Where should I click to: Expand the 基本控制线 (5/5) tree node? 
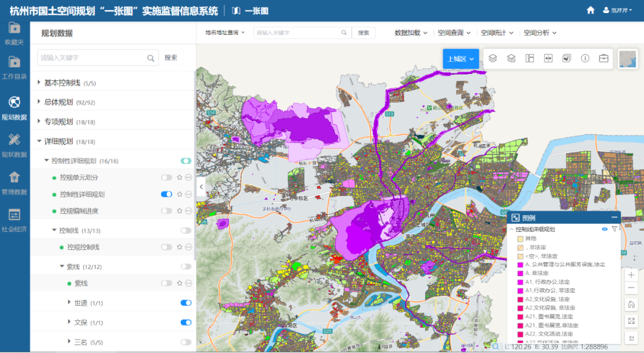click(x=39, y=82)
